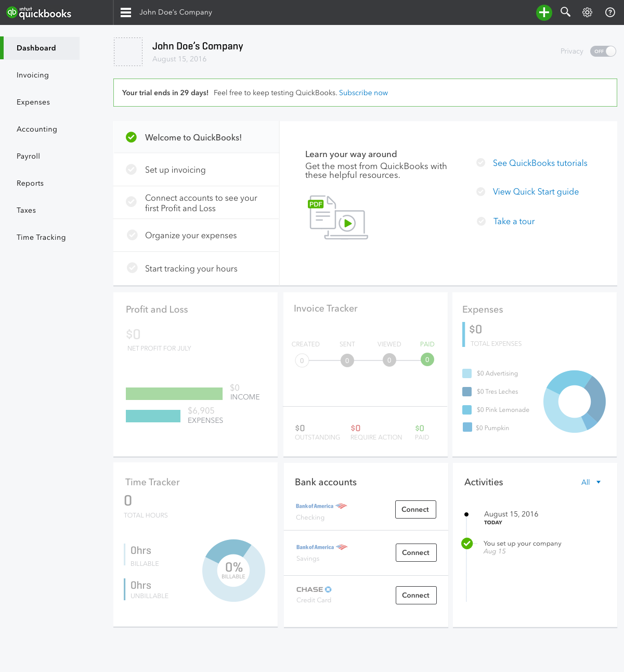This screenshot has height=672, width=624.
Task: Click the Chase Credit Card logo
Action: 314,589
